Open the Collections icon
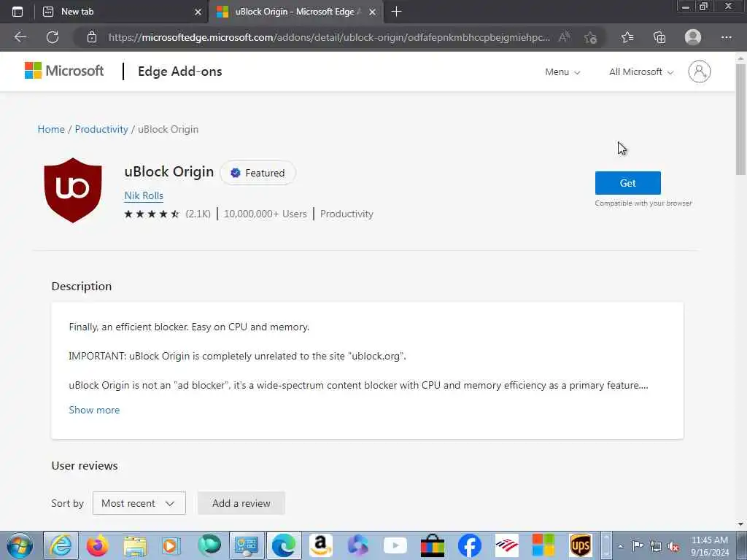The height and width of the screenshot is (560, 747). click(659, 37)
